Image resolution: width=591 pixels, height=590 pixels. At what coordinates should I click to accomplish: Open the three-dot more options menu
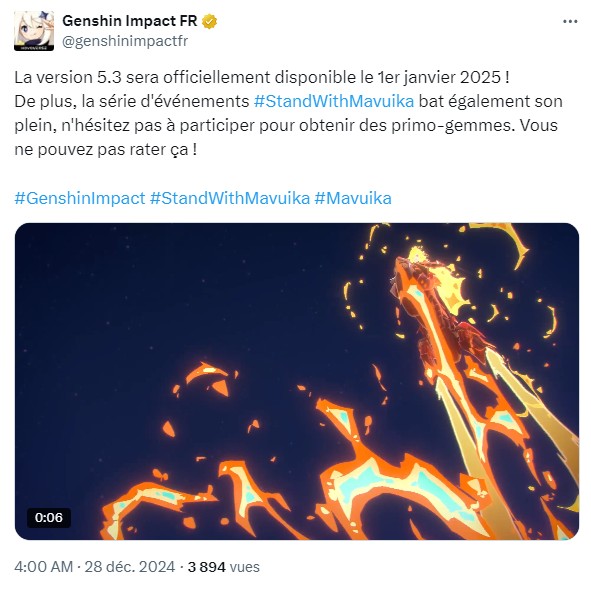coord(570,21)
